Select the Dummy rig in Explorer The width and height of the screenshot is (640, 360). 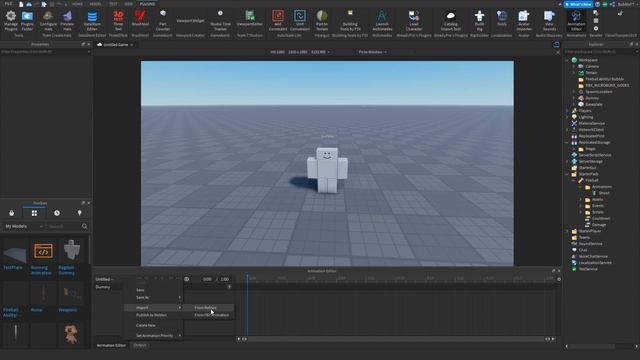tap(592, 98)
